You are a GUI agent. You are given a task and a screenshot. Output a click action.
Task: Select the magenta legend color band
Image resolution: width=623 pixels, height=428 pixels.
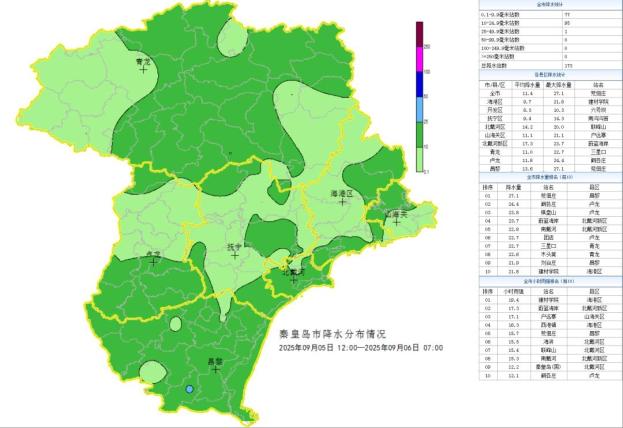(x=420, y=62)
